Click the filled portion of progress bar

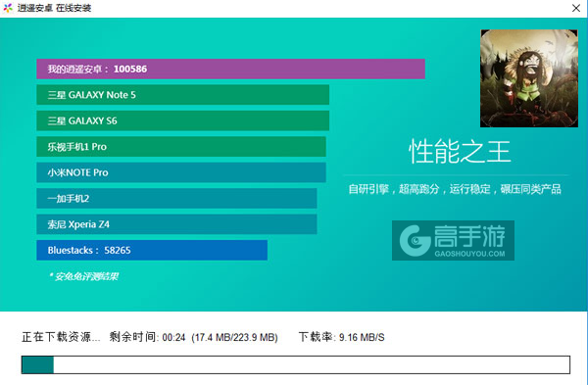(37, 364)
